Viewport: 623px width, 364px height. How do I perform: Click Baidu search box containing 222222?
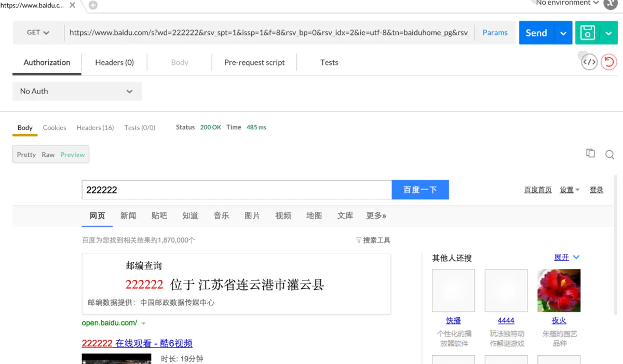coord(237,190)
